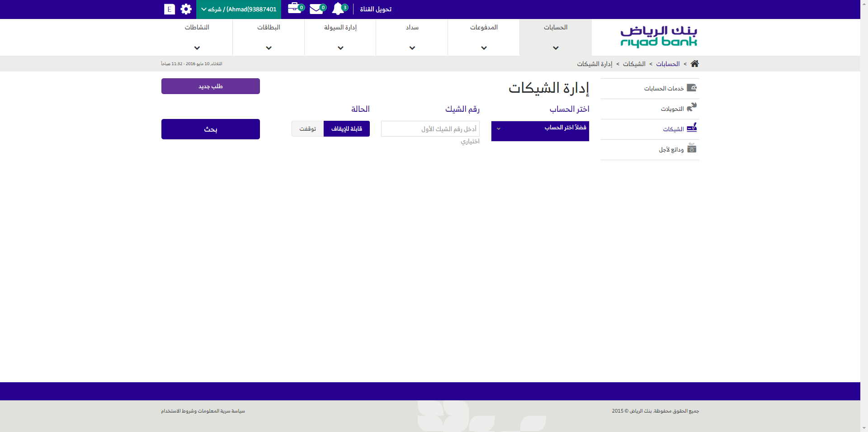The height and width of the screenshot is (432, 868).
Task: Expand the المدفوعات navigation menu
Action: point(484,37)
